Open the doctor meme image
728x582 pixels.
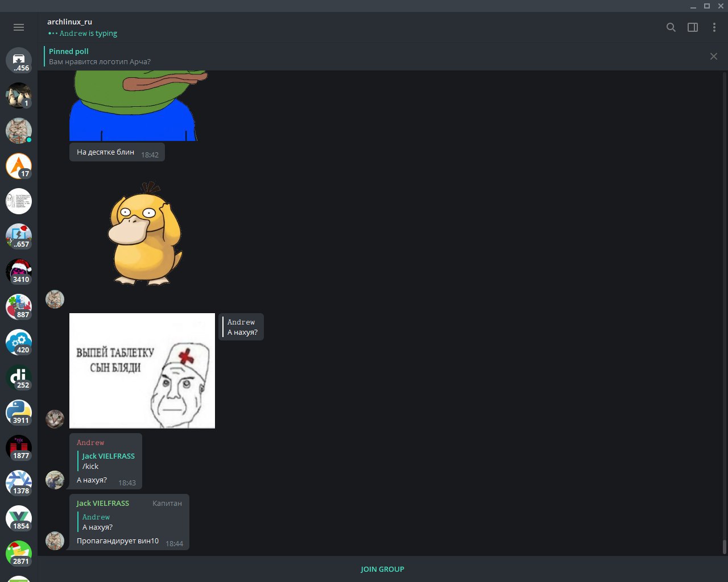coord(142,371)
